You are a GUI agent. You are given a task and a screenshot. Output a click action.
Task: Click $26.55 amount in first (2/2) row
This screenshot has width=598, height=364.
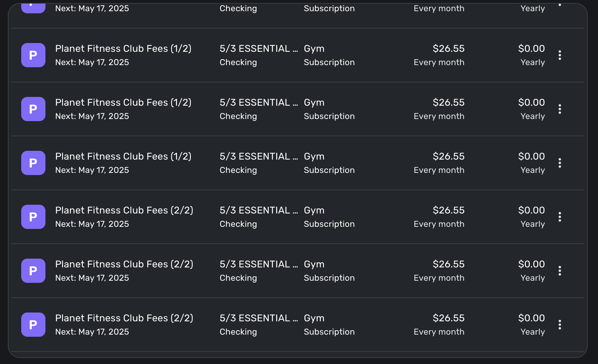pyautogui.click(x=448, y=210)
